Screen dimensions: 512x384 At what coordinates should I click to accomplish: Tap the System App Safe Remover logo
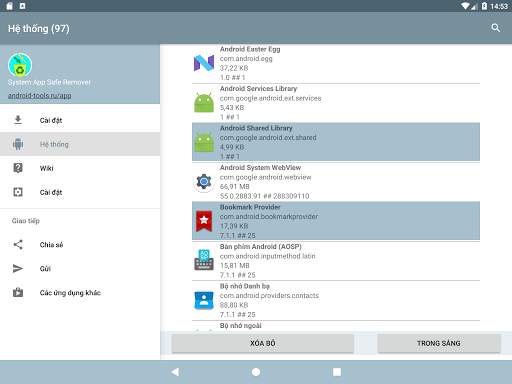(x=20, y=65)
